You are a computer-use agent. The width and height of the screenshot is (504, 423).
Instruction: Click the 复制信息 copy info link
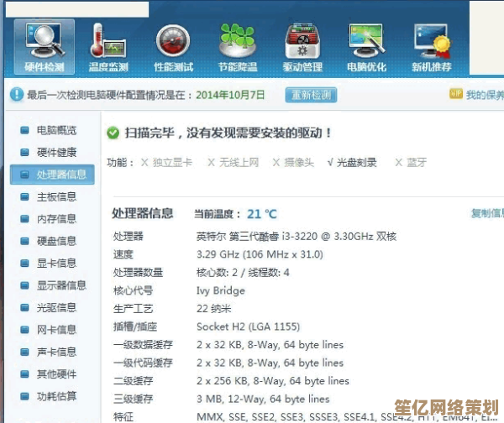click(x=487, y=214)
